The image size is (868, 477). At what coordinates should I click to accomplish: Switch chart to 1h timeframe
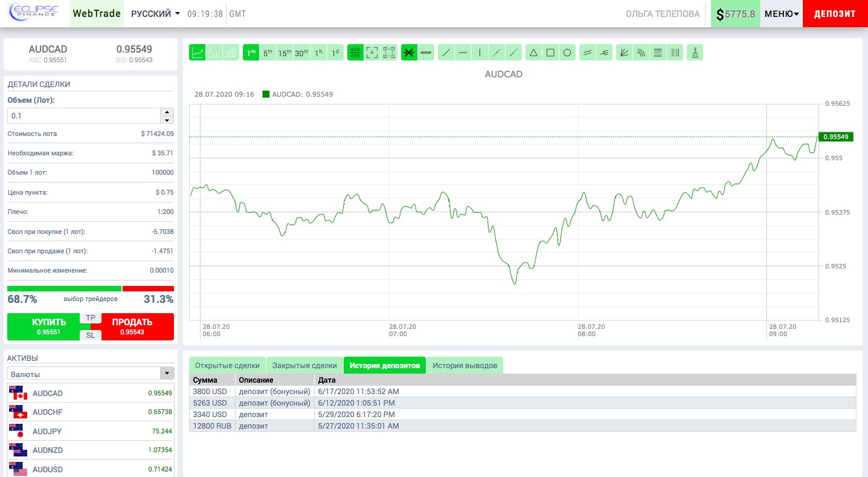click(x=319, y=53)
